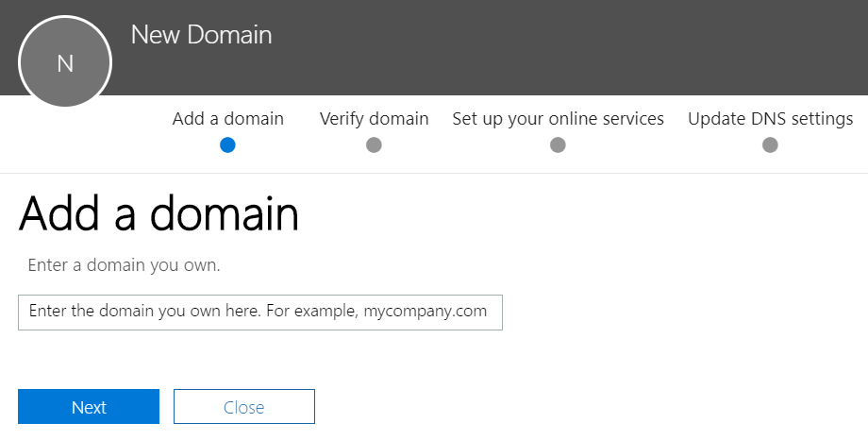Click the mycompany.com placeholder example text
The image size is (868, 440).
coord(426,311)
